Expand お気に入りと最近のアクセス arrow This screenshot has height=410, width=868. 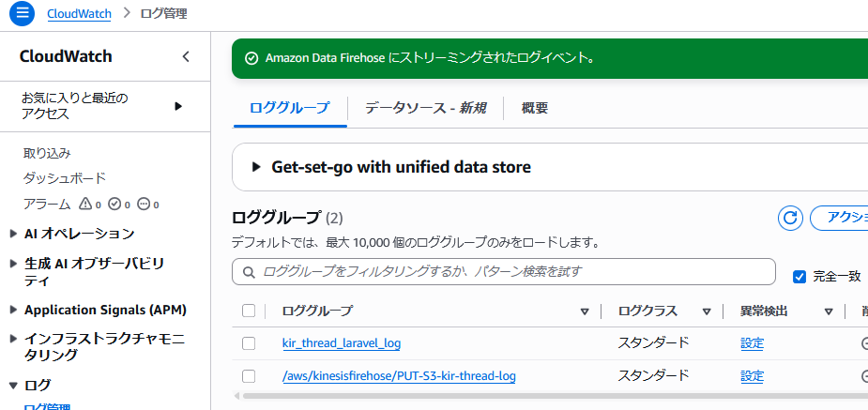click(x=178, y=106)
